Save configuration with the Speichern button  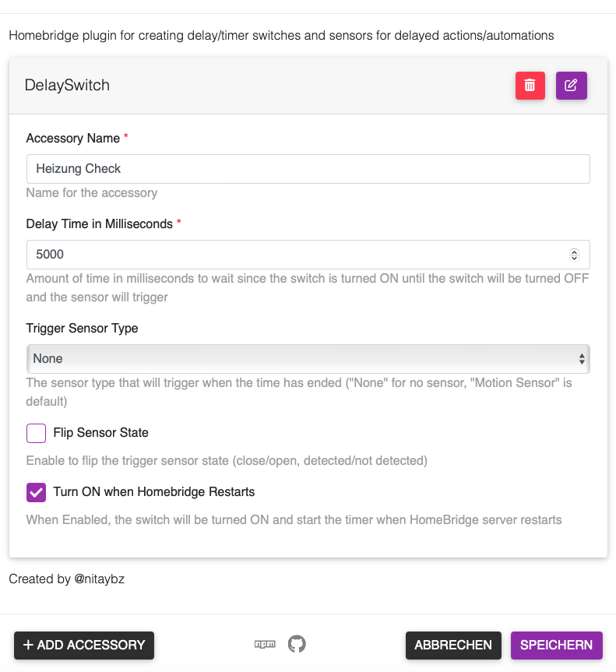tap(556, 646)
